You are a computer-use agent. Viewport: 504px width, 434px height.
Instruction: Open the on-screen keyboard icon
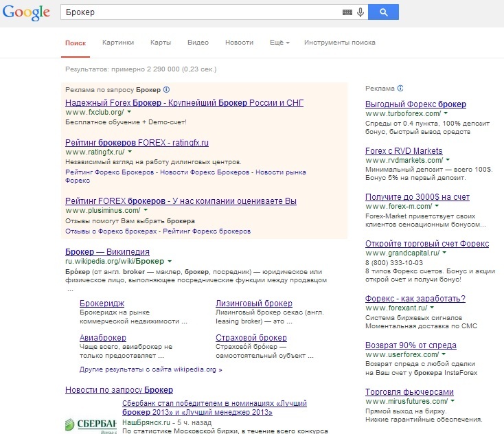pos(347,12)
